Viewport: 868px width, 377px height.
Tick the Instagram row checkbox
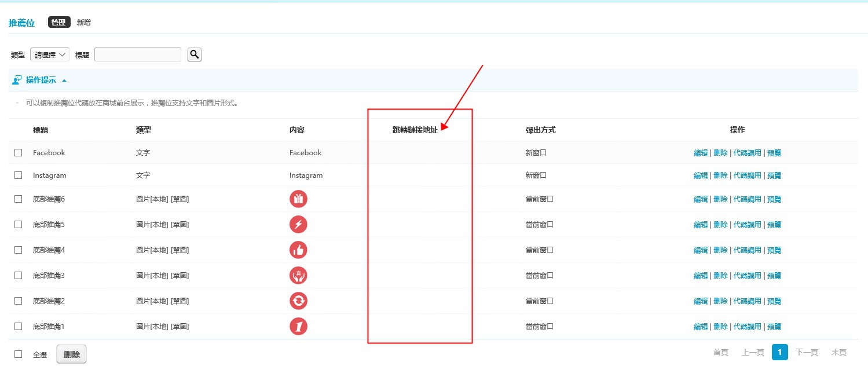pos(19,175)
